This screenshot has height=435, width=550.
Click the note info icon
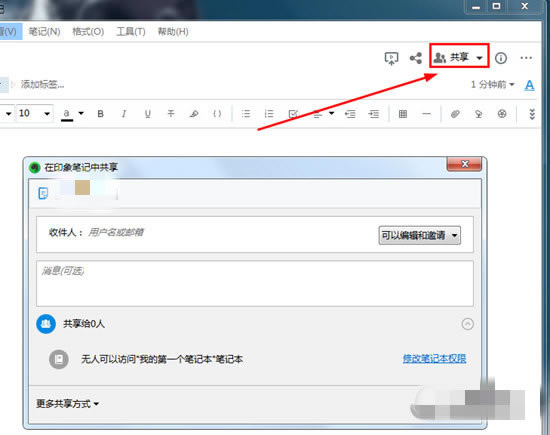tap(501, 58)
